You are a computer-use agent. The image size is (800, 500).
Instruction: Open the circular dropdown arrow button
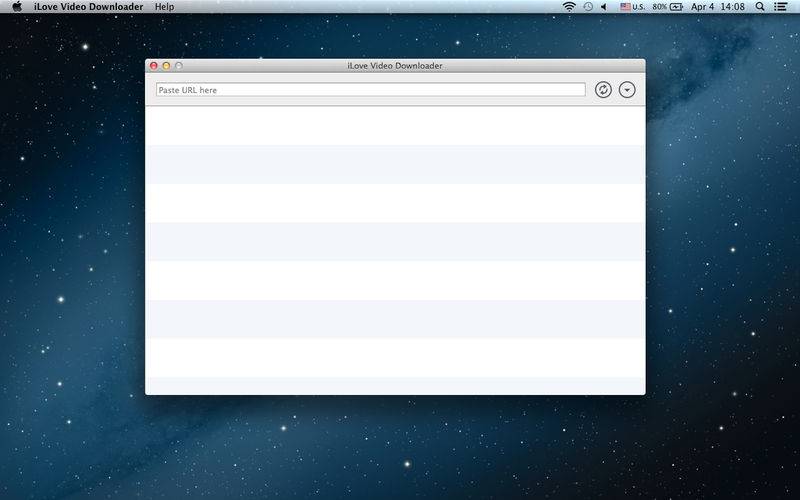coord(627,90)
